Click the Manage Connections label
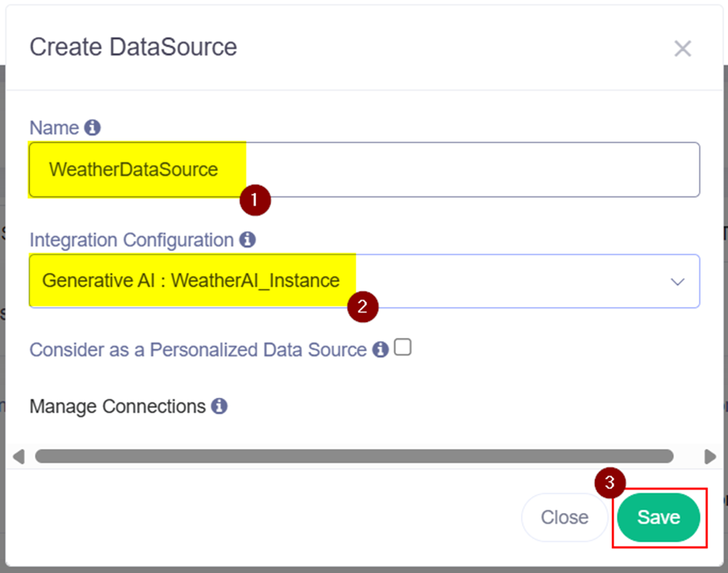This screenshot has width=728, height=573. tap(117, 407)
